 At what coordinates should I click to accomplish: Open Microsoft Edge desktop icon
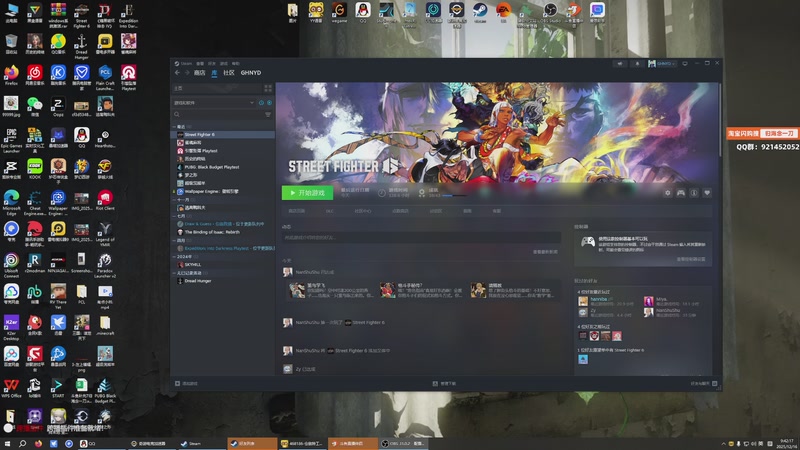[x=11, y=203]
